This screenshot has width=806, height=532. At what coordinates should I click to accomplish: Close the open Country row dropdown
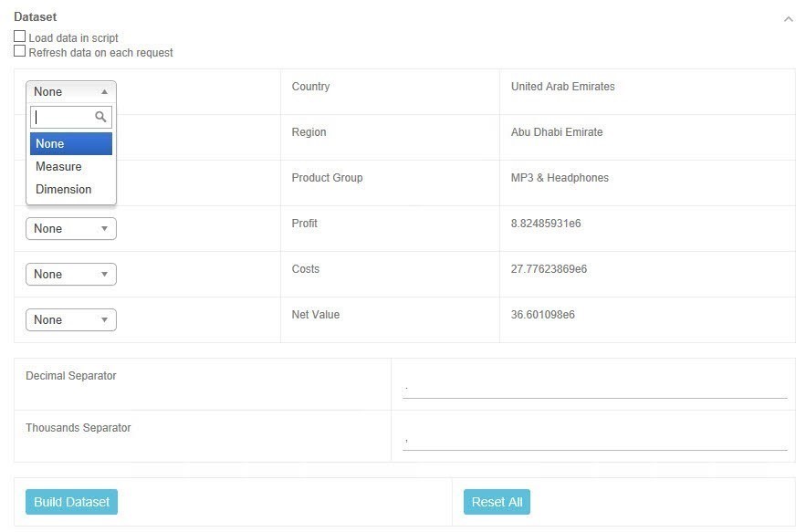[70, 91]
